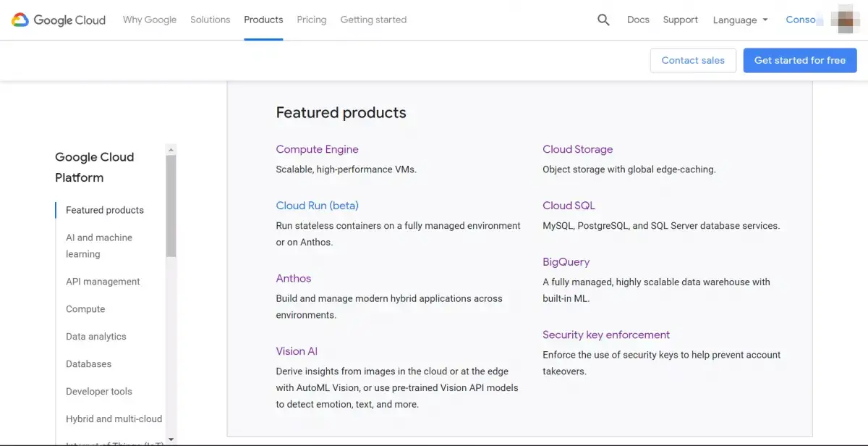The height and width of the screenshot is (446, 868).
Task: Click the MySQL, PostgreSQL, SQL Server description
Action: pyautogui.click(x=661, y=226)
